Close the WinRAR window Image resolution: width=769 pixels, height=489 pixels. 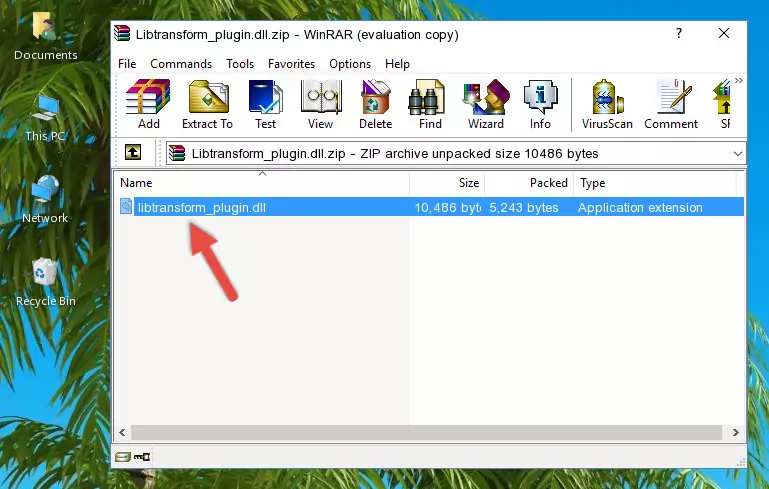(x=724, y=33)
